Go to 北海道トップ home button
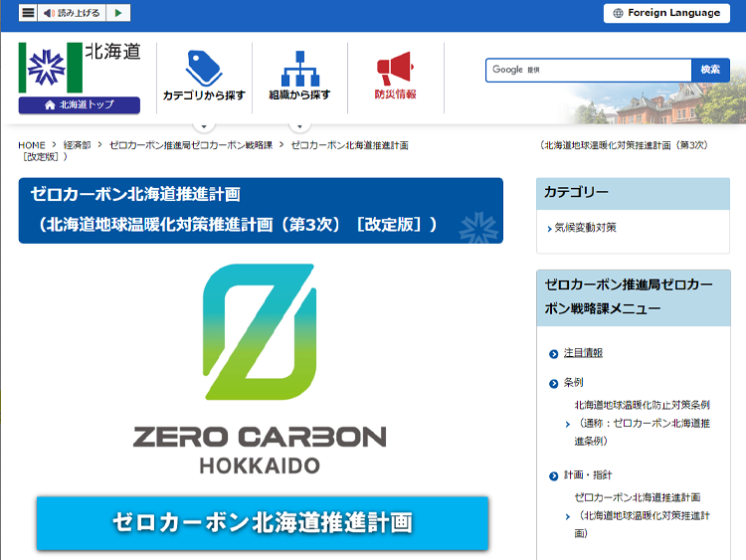The image size is (746, 560). tap(80, 104)
